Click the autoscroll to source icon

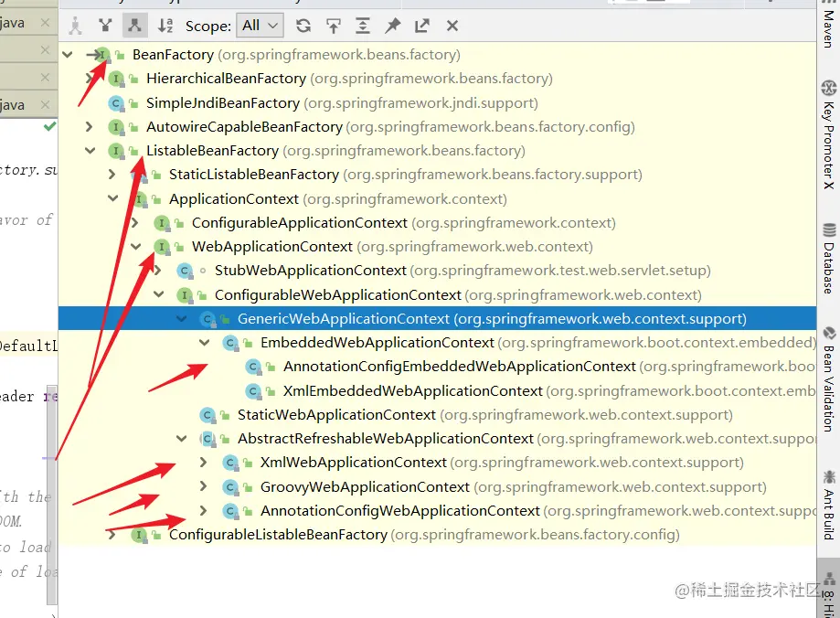tap(334, 26)
